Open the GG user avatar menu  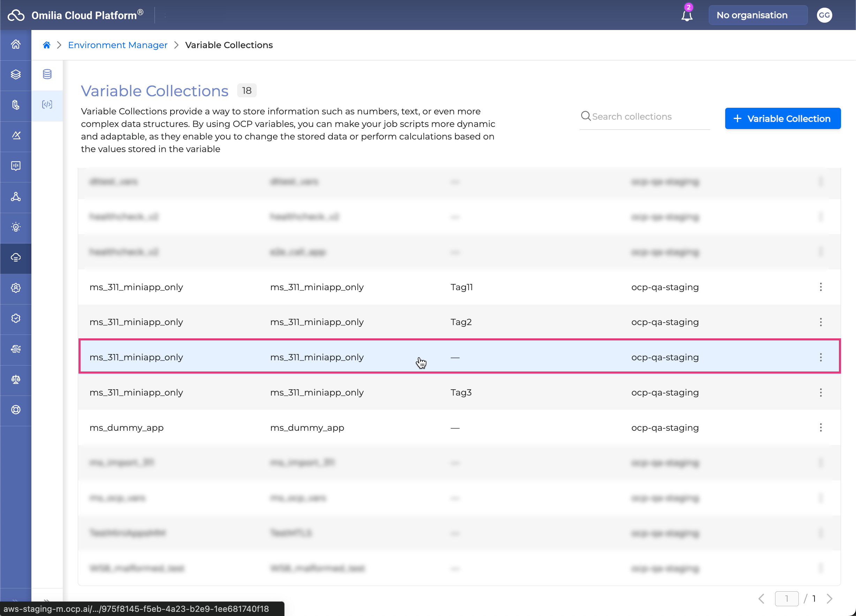[x=824, y=15]
